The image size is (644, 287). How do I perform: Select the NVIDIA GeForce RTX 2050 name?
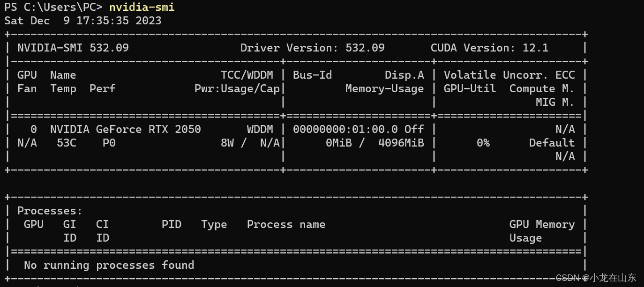pyautogui.click(x=126, y=129)
